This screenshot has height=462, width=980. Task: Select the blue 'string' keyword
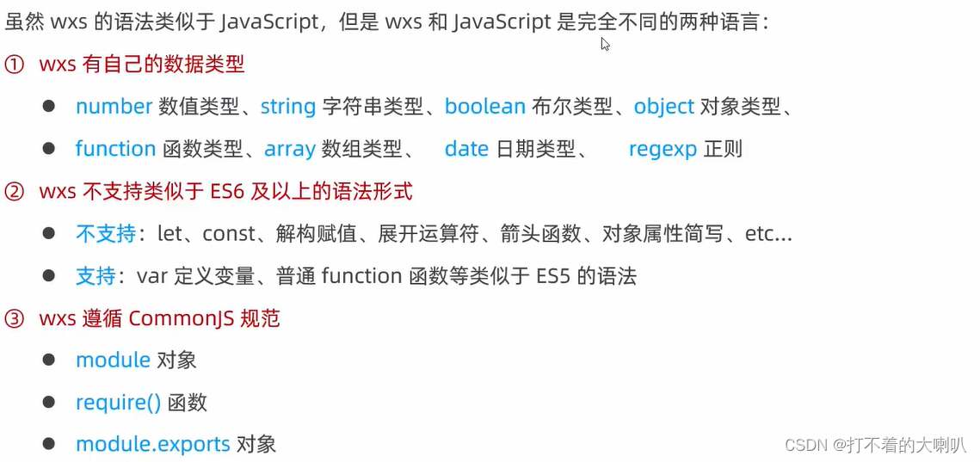pos(288,107)
